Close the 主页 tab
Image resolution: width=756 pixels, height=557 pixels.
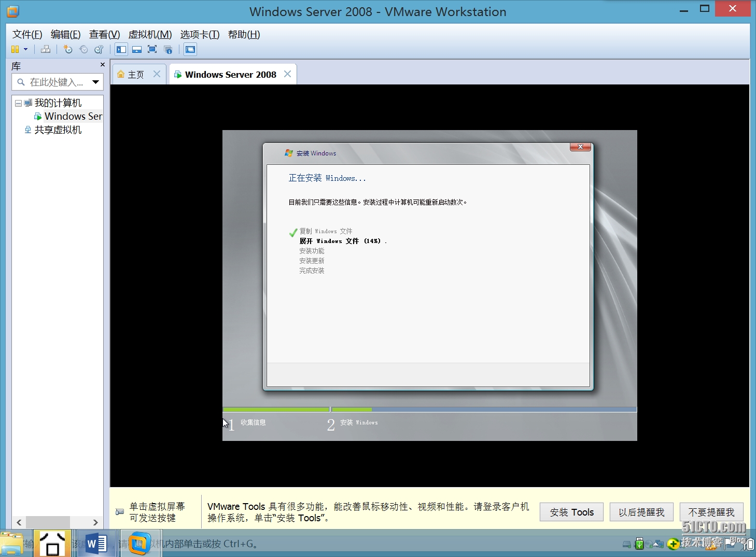click(x=157, y=74)
